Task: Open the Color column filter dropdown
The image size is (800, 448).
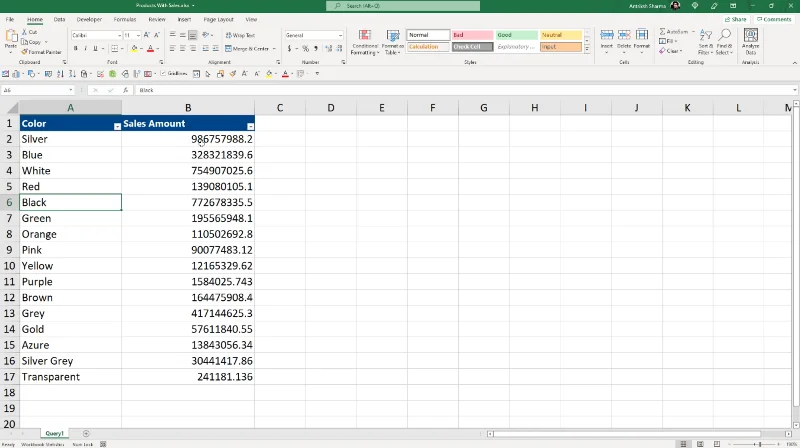Action: pyautogui.click(x=117, y=126)
